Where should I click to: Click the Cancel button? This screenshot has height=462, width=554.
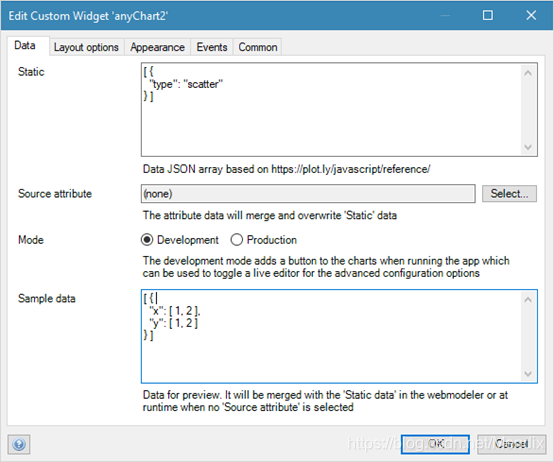pyautogui.click(x=511, y=444)
